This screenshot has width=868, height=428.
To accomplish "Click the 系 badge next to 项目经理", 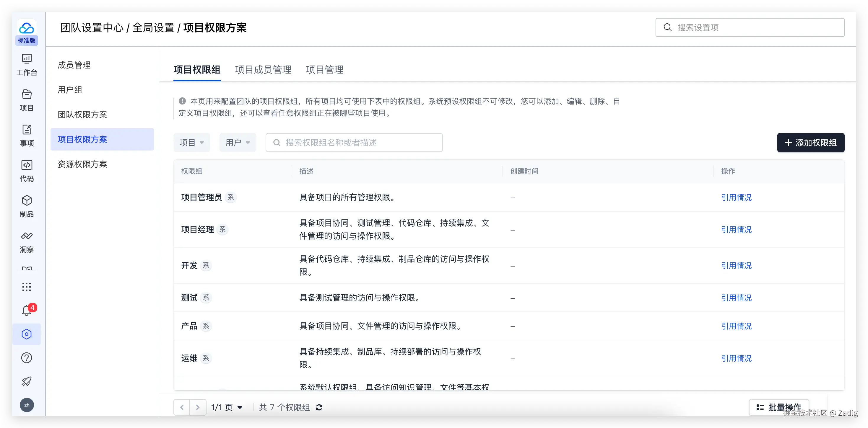I will point(222,230).
